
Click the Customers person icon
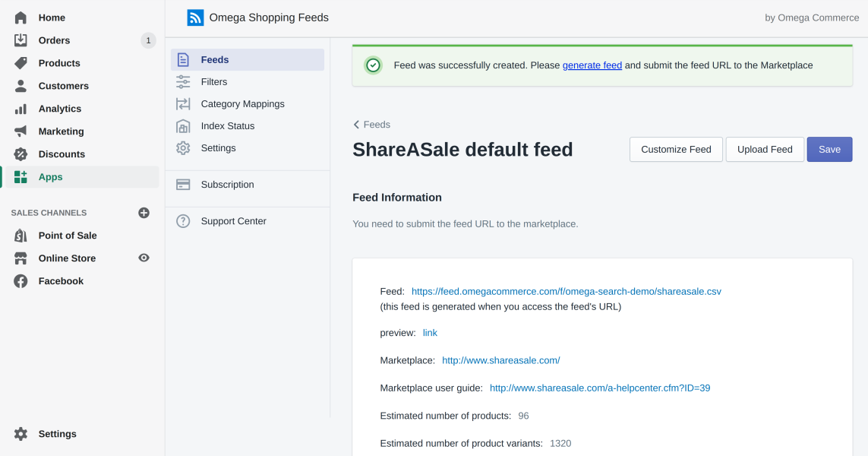(x=21, y=86)
